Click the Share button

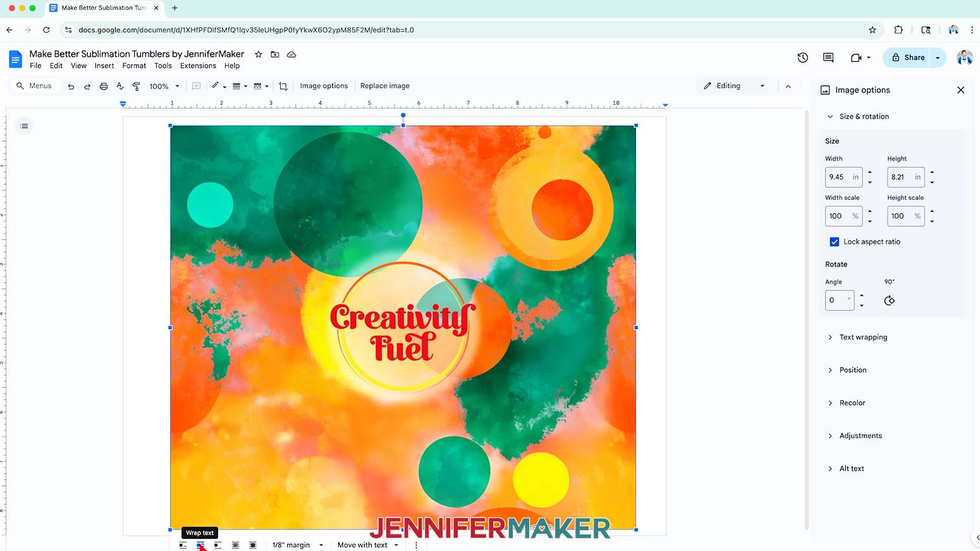click(908, 58)
